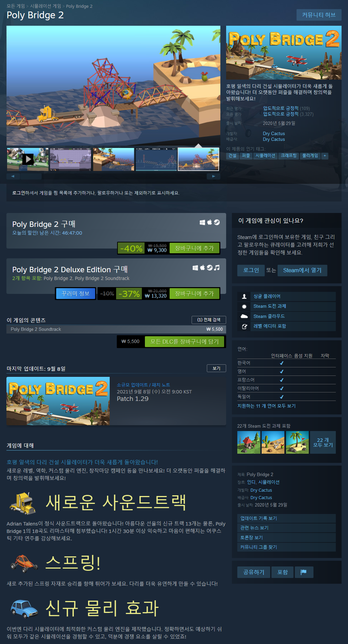Viewport: 348px width, 644px height.
Task: Select the third screenshot thumbnail
Action: (x=113, y=159)
